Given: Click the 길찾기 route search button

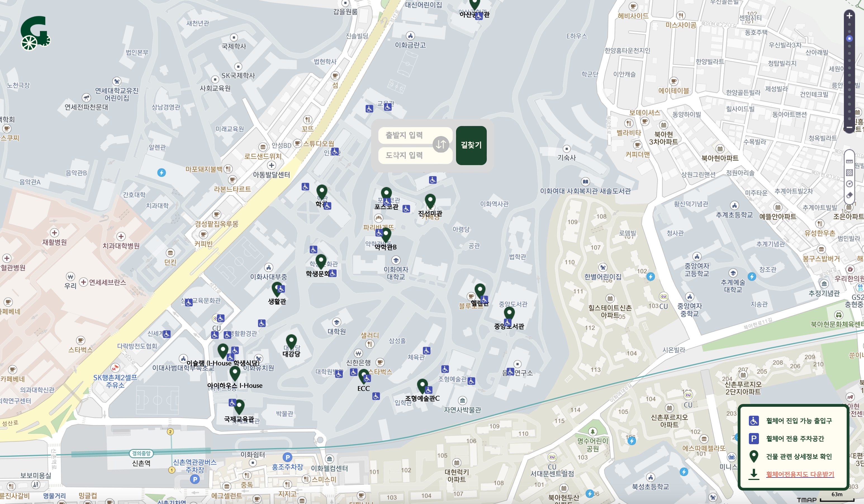Looking at the screenshot, I should tap(471, 145).
